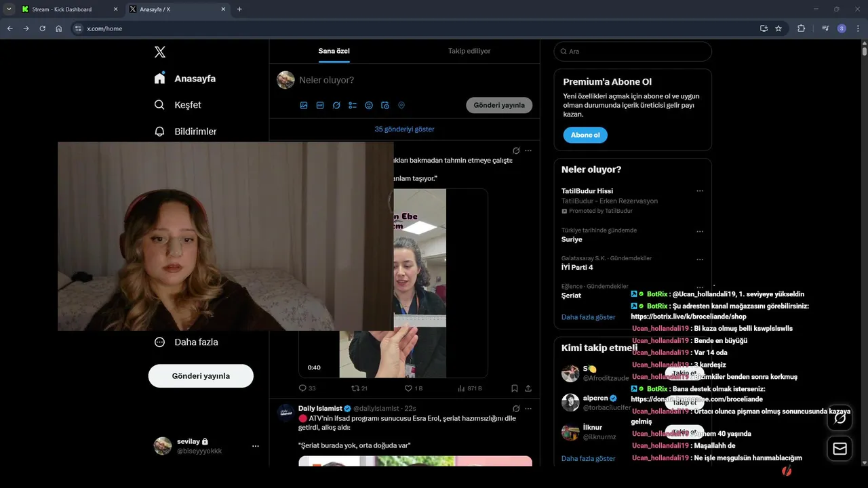The height and width of the screenshot is (488, 868).
Task: Open the browser tab search dropdown
Action: pos(9,9)
